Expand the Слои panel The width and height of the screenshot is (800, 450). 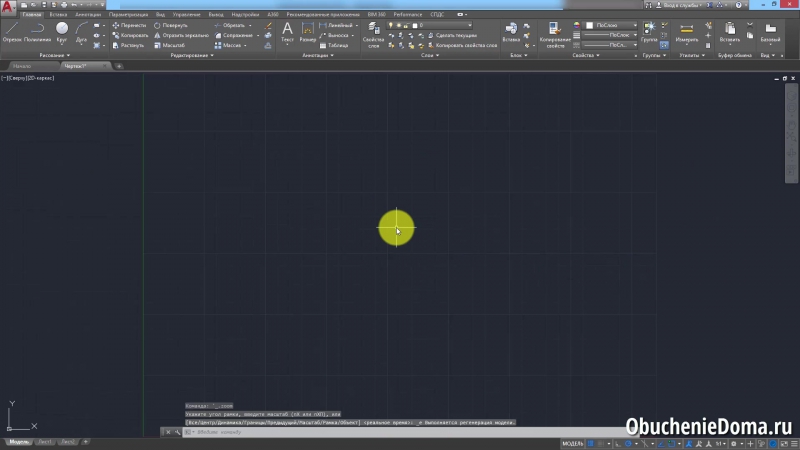(430, 55)
